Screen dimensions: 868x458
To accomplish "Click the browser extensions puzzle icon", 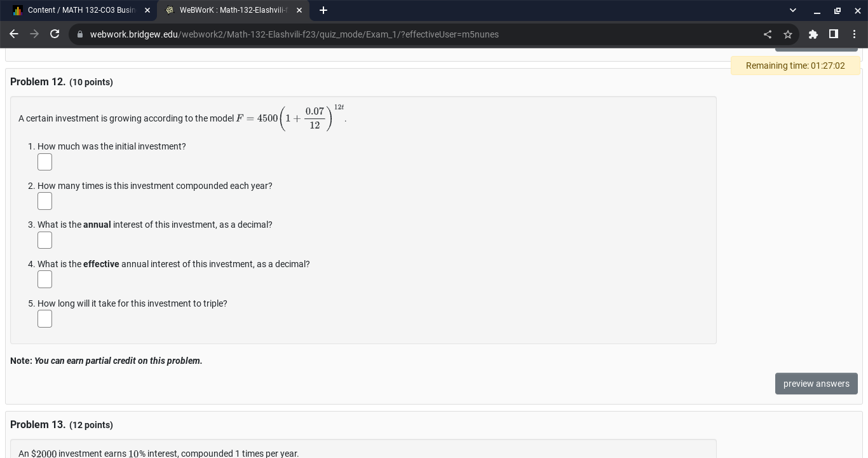I will 813,34.
